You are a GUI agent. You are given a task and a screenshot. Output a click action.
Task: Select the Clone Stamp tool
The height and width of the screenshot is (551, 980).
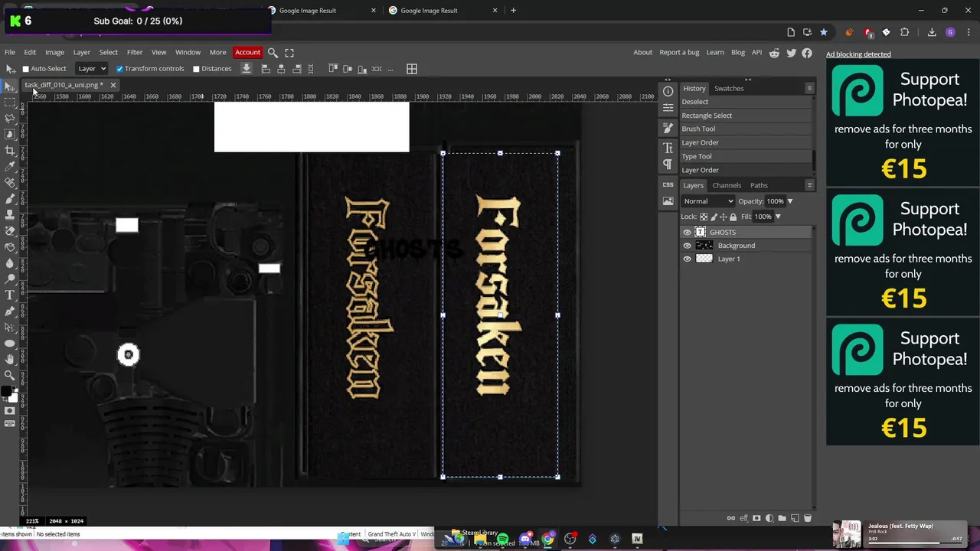[10, 215]
